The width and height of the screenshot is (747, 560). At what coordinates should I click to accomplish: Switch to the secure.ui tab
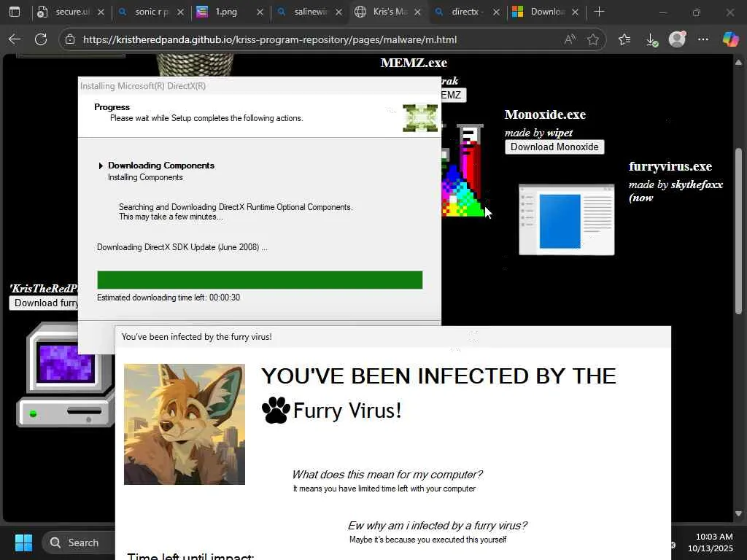tap(71, 12)
